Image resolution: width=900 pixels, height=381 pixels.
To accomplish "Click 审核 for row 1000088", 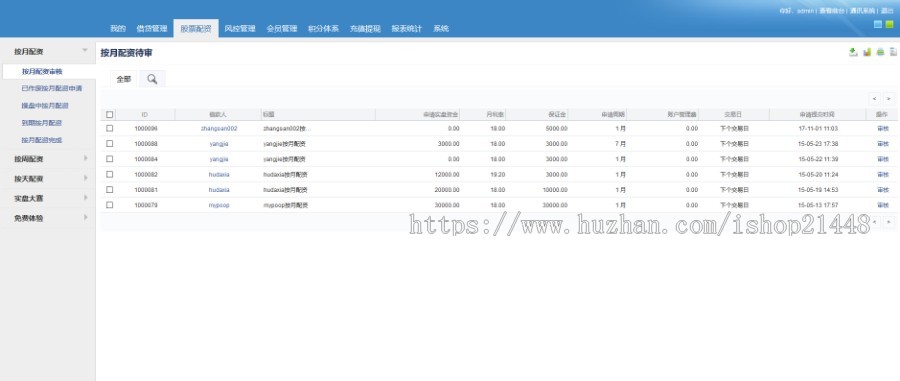I will pos(882,144).
